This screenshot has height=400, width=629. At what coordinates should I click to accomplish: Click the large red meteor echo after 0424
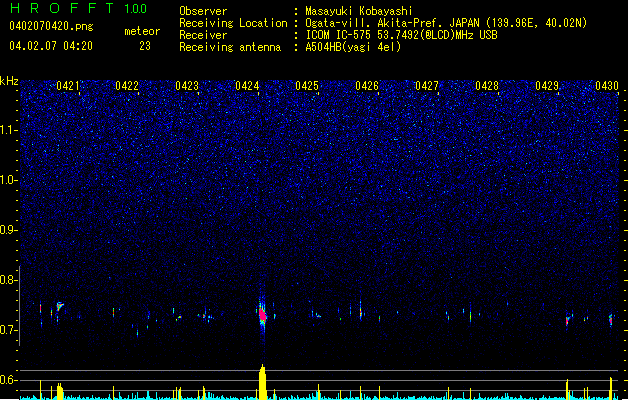pyautogui.click(x=262, y=315)
